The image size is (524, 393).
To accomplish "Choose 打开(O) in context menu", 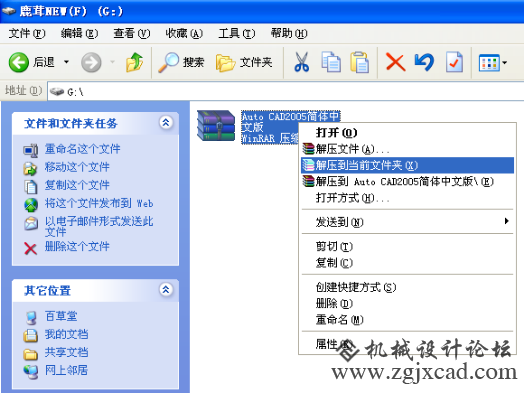I will click(407, 133).
